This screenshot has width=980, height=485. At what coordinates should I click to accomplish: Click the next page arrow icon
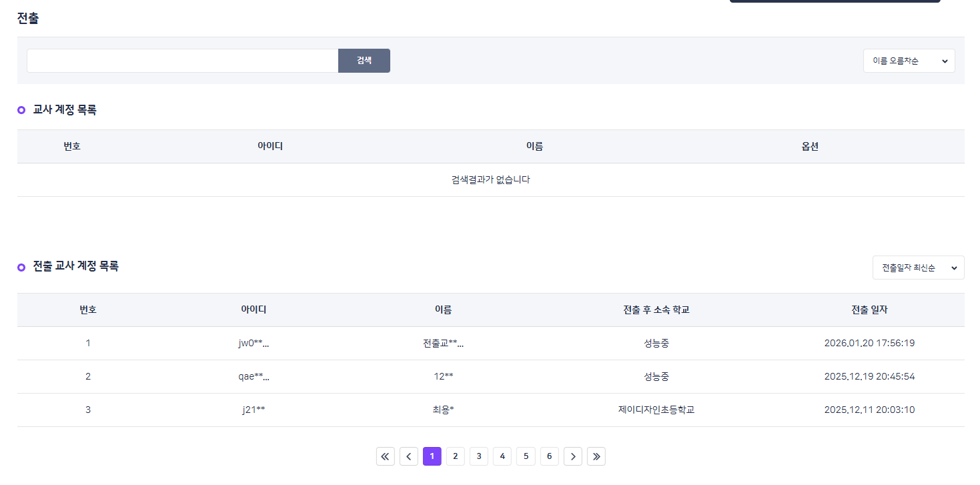click(x=572, y=456)
